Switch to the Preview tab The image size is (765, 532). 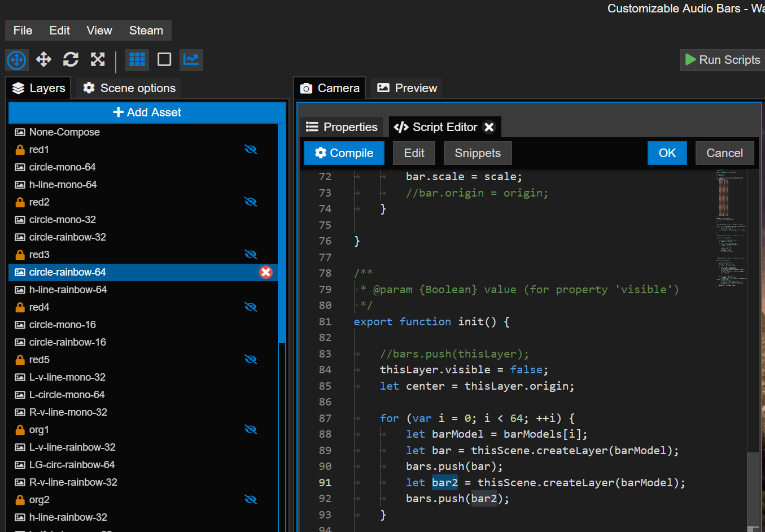[406, 88]
